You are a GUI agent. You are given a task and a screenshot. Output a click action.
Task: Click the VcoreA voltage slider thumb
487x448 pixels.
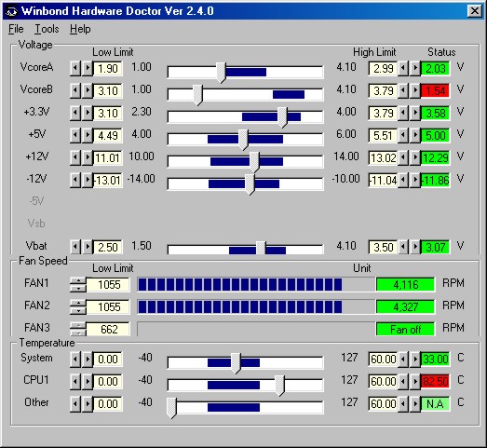(x=221, y=72)
